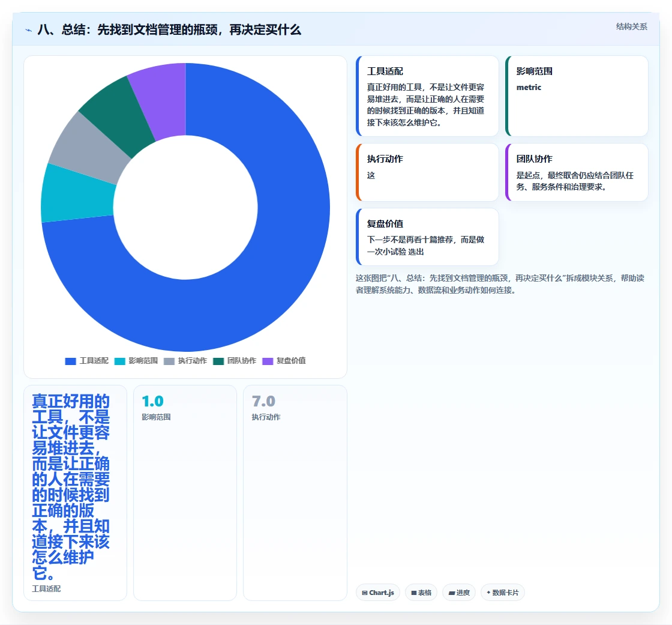672x625 pixels.
Task: Click the large blue text stat card
Action: tap(75, 493)
